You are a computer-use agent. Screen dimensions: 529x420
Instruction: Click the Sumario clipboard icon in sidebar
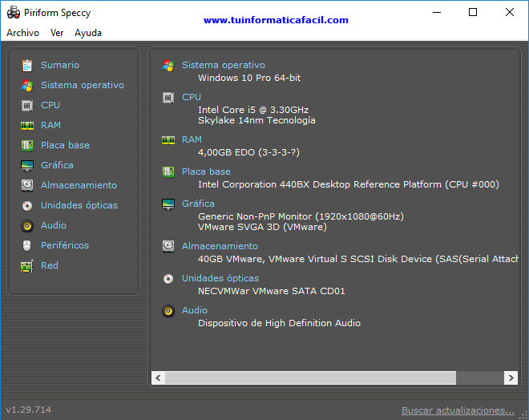27,66
